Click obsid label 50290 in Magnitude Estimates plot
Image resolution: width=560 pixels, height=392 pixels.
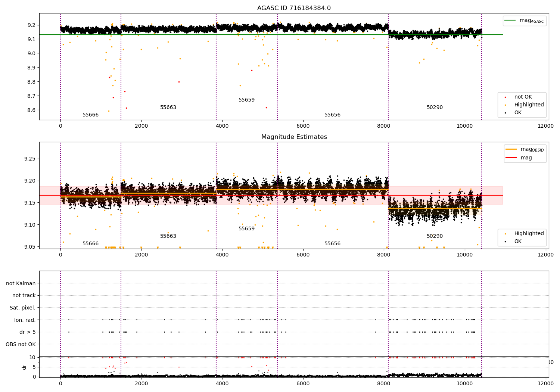(x=435, y=236)
